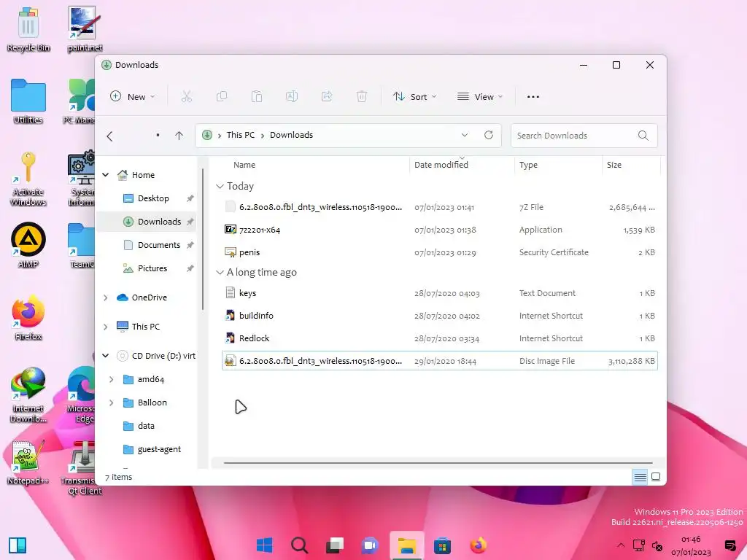
Task: Click the search magnifier icon in Explorer
Action: pos(643,136)
